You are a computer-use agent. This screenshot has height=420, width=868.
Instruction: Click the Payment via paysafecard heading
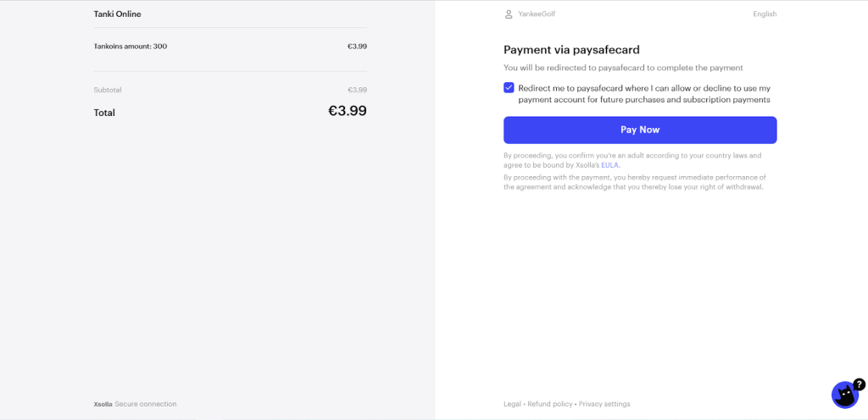(571, 50)
